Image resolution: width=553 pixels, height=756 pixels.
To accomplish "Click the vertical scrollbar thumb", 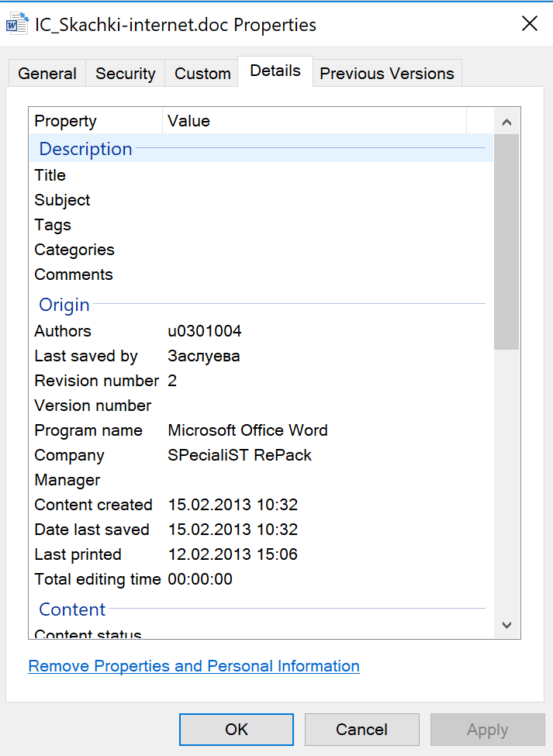I will (x=506, y=240).
